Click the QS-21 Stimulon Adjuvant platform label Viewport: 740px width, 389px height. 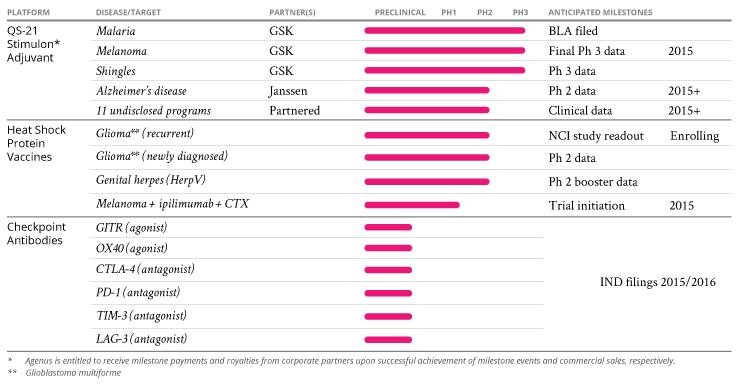(x=34, y=44)
